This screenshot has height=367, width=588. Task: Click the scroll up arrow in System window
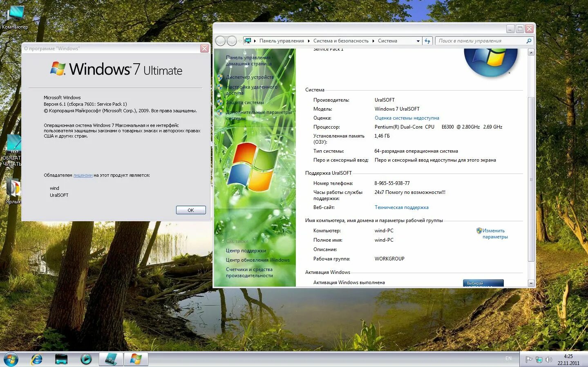[x=531, y=52]
